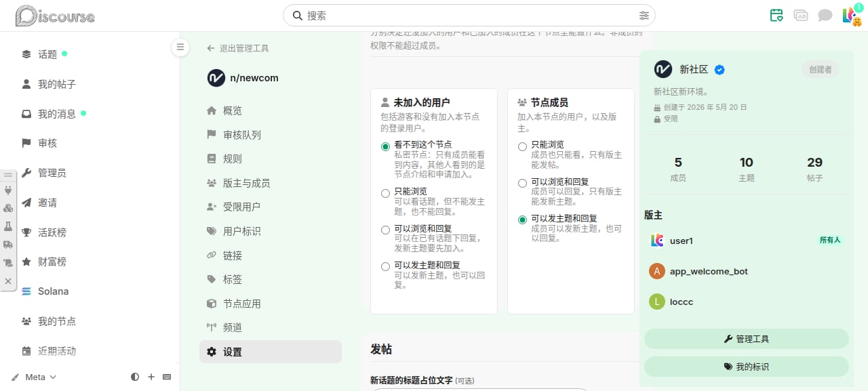Click the 新社区 logo in the info card
Image resolution: width=868 pixels, height=391 pixels.
663,69
